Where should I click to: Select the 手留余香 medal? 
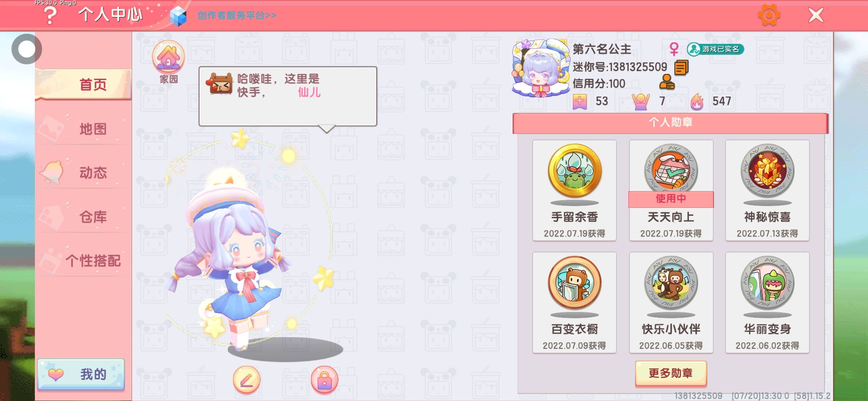pyautogui.click(x=574, y=190)
